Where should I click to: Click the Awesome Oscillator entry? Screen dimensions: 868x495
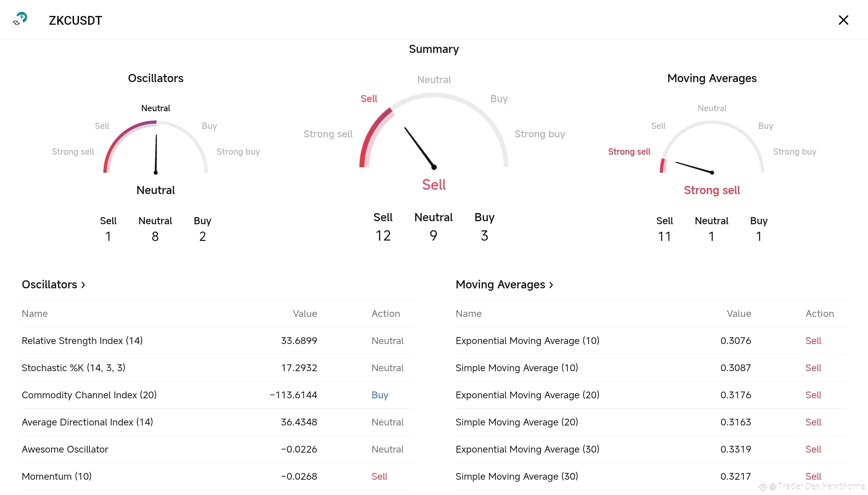click(x=65, y=449)
